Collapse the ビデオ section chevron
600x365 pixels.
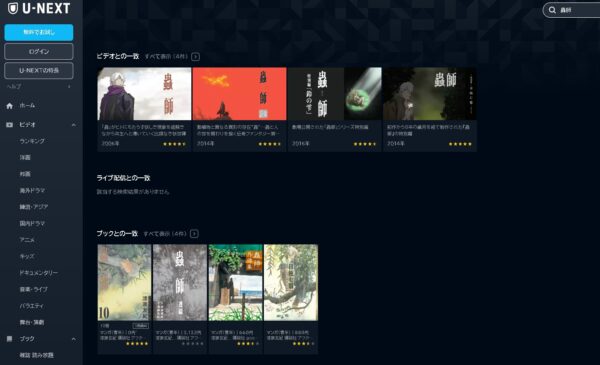[x=73, y=125]
